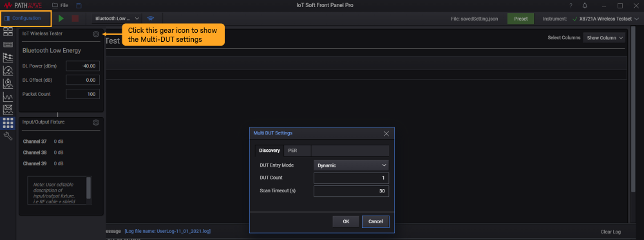Click Cancel in Multi DUT Settings
The image size is (644, 240).
(x=375, y=221)
